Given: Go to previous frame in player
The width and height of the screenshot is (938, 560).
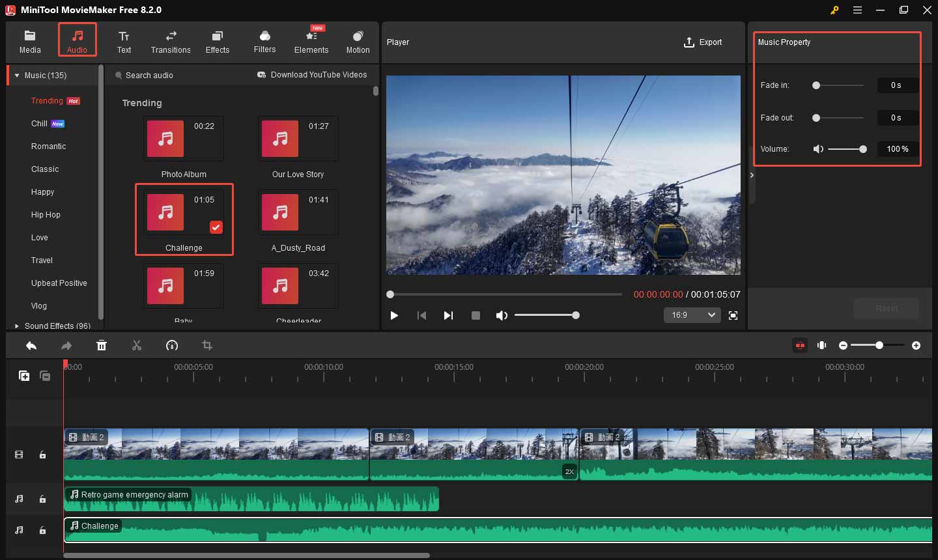Looking at the screenshot, I should coord(421,315).
